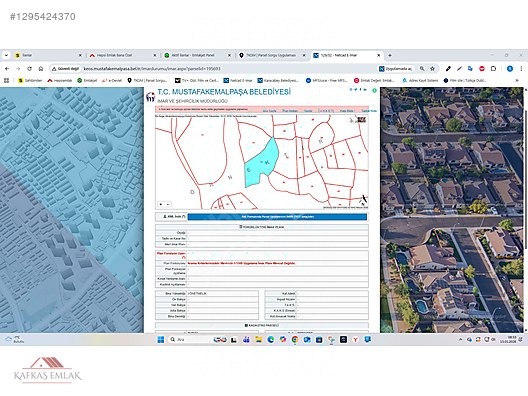Viewport: 528px width, 396px height.
Task: Open the Chrome three-dot menu
Action: pos(521,69)
